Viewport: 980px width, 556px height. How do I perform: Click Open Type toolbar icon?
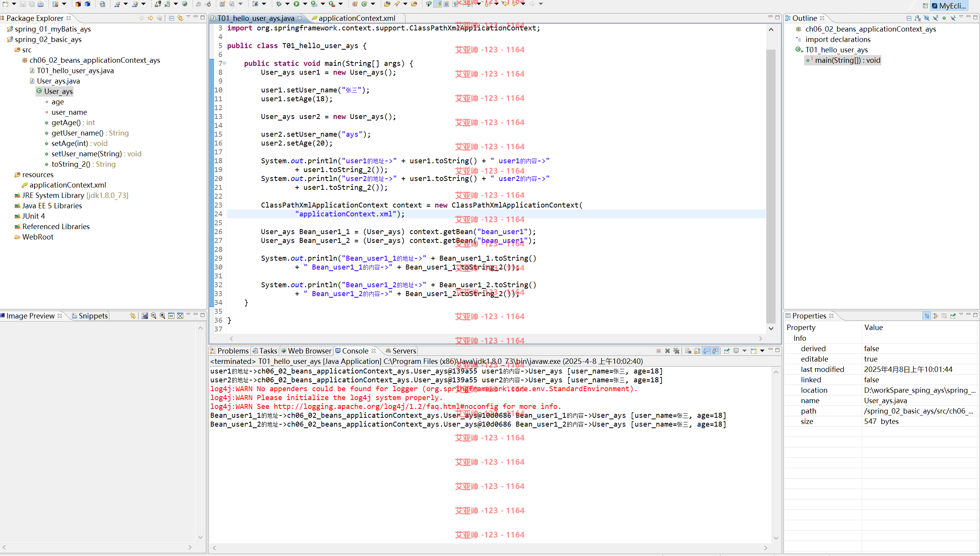(x=387, y=4)
